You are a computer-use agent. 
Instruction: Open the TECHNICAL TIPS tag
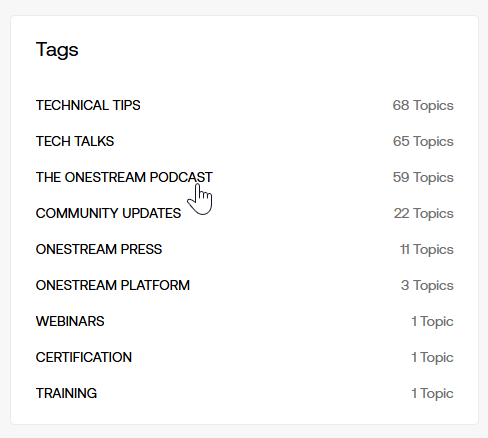click(88, 105)
